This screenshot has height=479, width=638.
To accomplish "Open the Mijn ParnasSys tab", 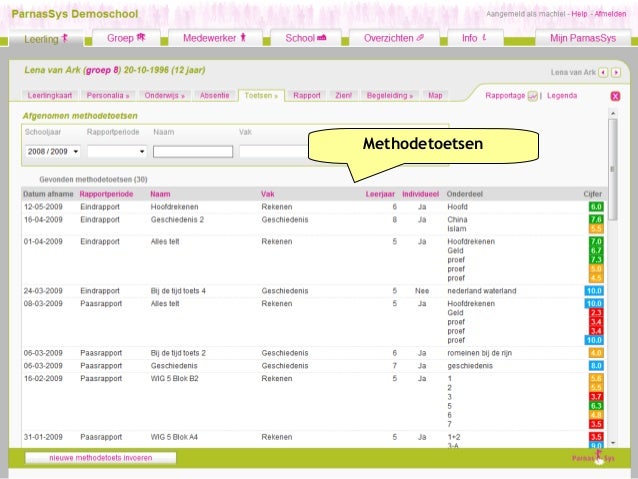I will tap(583, 38).
